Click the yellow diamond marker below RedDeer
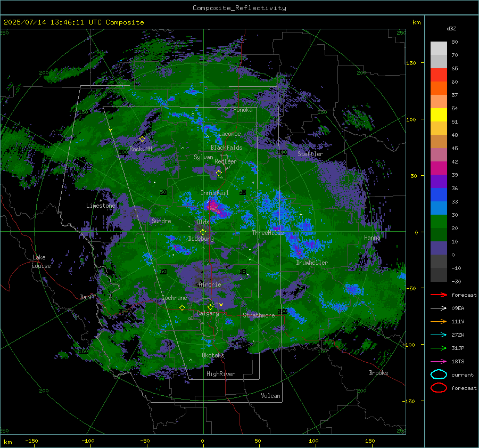This screenshot has width=479, height=448. coord(219,173)
